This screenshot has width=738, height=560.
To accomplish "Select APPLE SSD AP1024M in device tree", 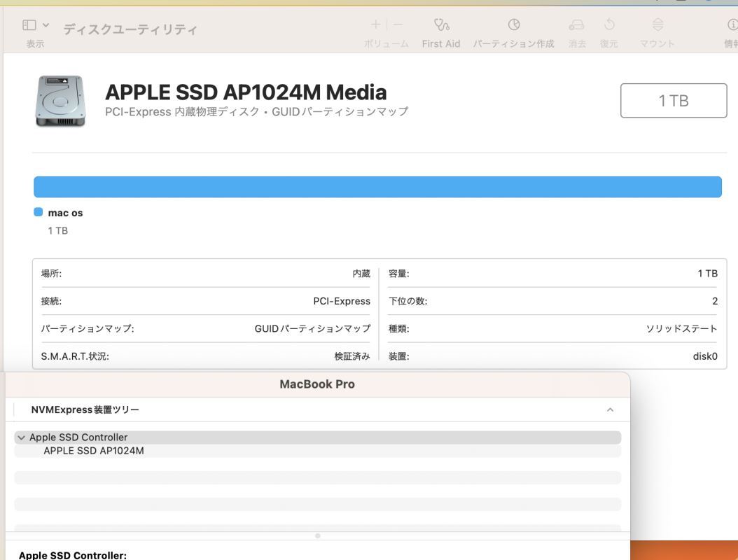I will pyautogui.click(x=94, y=451).
